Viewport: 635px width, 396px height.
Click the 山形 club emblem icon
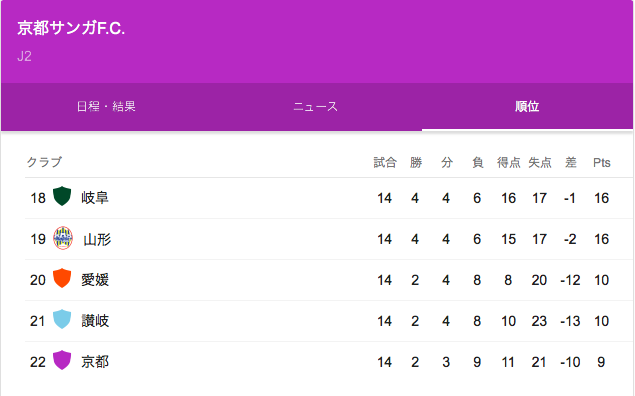click(63, 238)
